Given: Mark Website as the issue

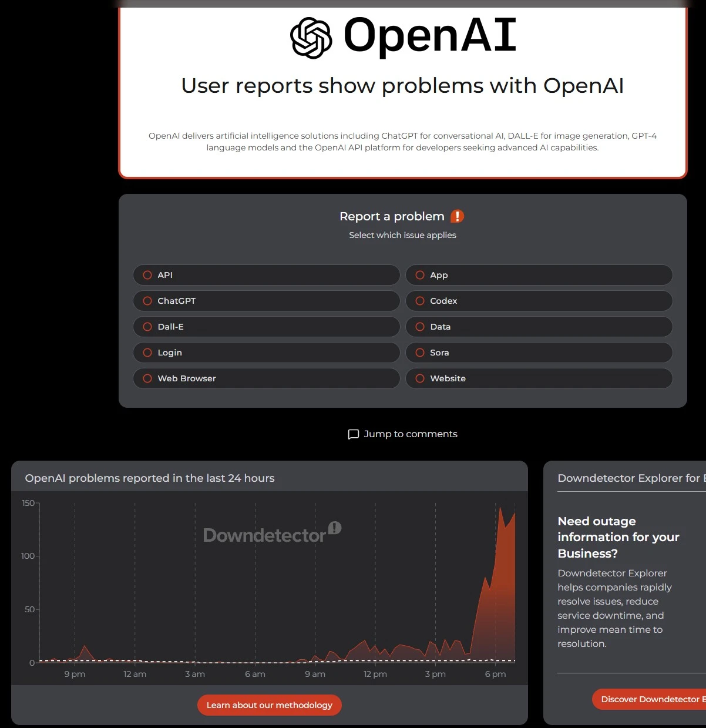Looking at the screenshot, I should 539,378.
